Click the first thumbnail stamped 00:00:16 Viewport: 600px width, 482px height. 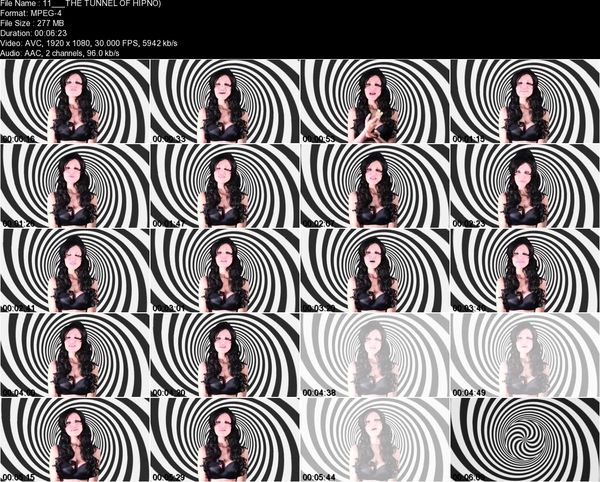click(75, 101)
